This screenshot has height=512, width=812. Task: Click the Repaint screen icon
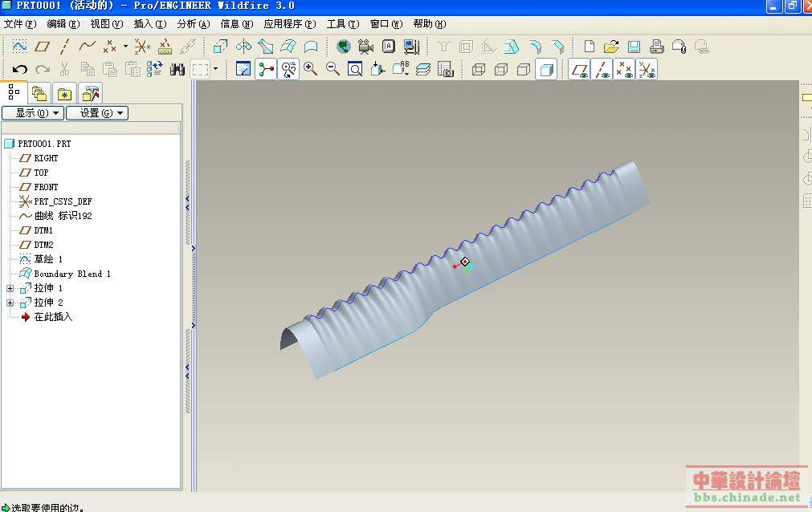click(243, 69)
